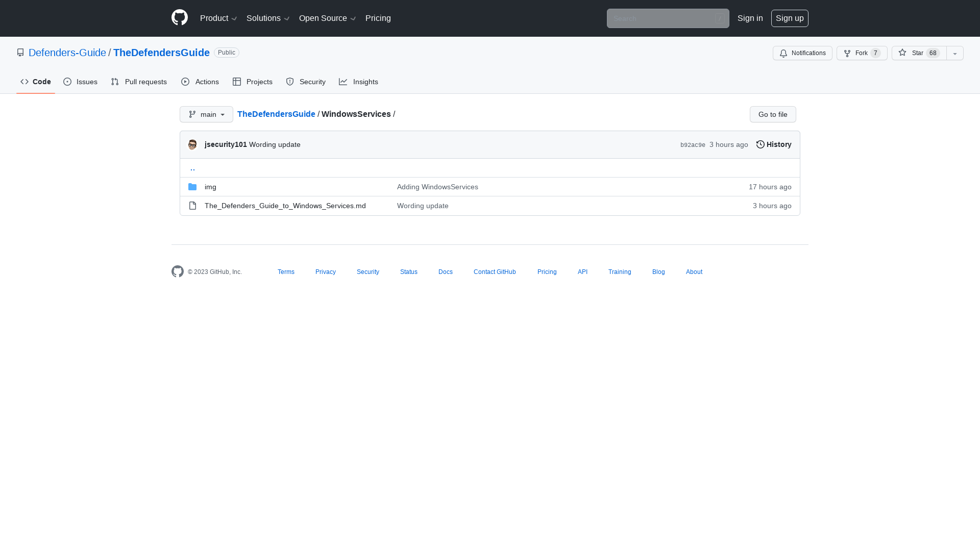Screen dimensions: 980x551
Task: Click the Pull requests icon
Action: [115, 82]
